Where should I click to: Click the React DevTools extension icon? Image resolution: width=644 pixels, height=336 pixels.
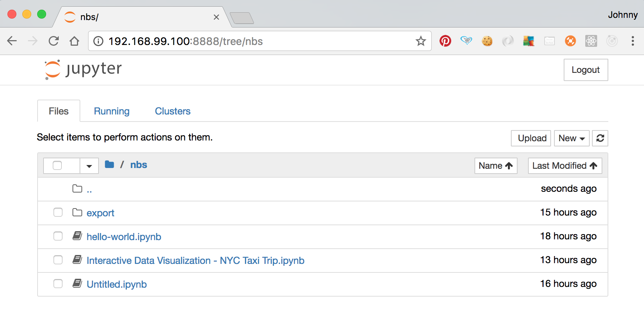[591, 41]
